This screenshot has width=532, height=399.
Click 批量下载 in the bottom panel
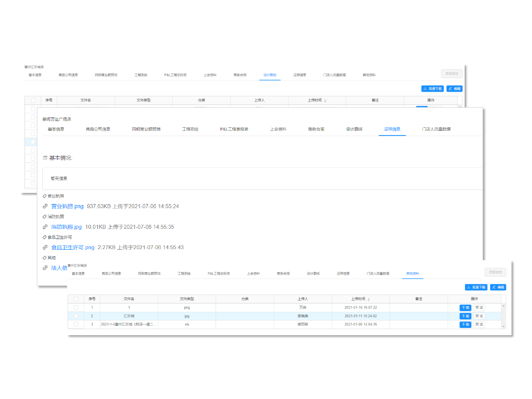pyautogui.click(x=476, y=287)
